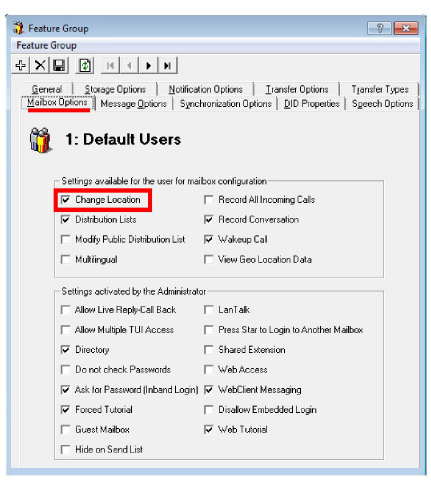This screenshot has width=431, height=489.
Task: Enable Record All Incoming Calls
Action: (209, 200)
